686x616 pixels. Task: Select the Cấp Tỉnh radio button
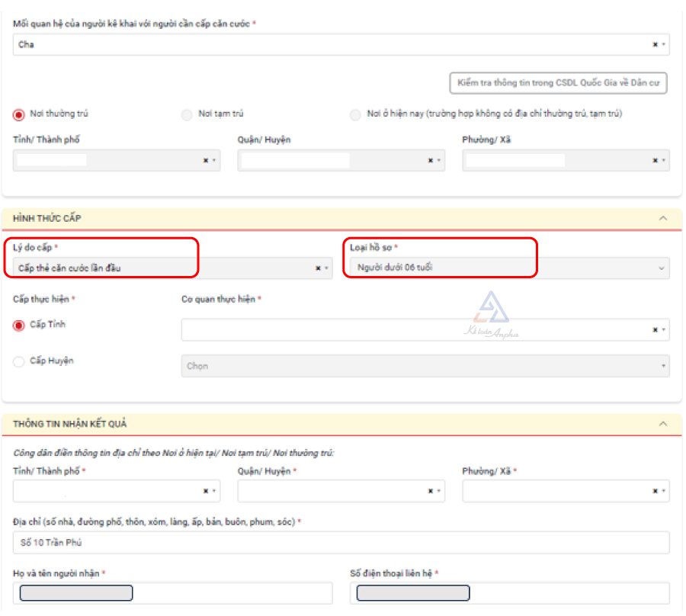18,326
